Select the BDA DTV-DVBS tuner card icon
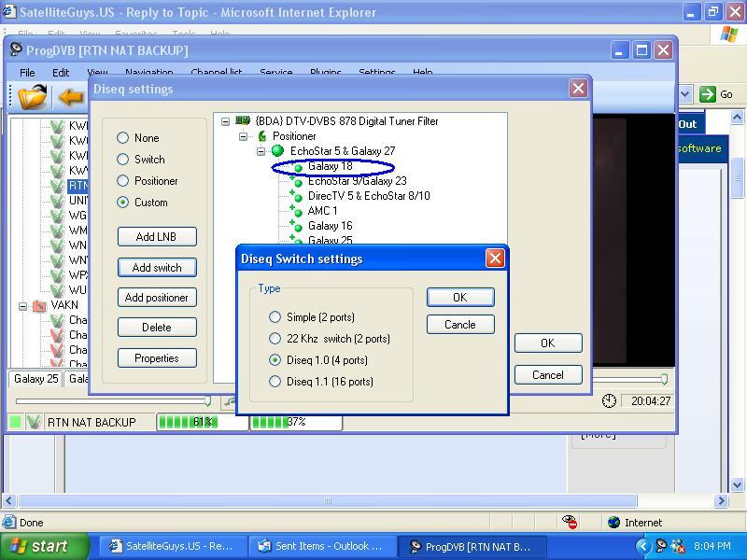This screenshot has height=560, width=747. pyautogui.click(x=243, y=121)
